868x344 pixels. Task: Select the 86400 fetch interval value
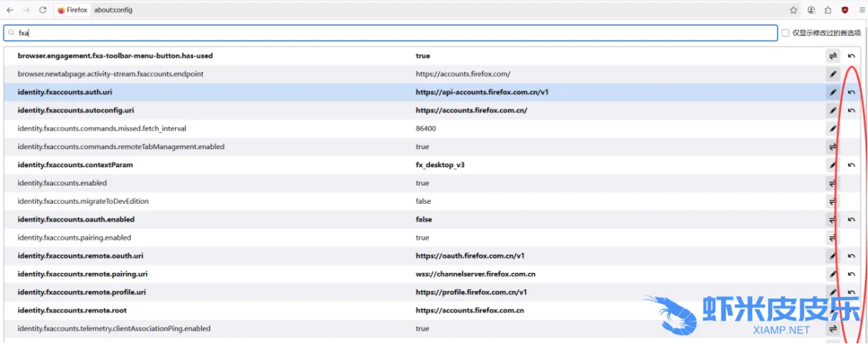click(425, 129)
